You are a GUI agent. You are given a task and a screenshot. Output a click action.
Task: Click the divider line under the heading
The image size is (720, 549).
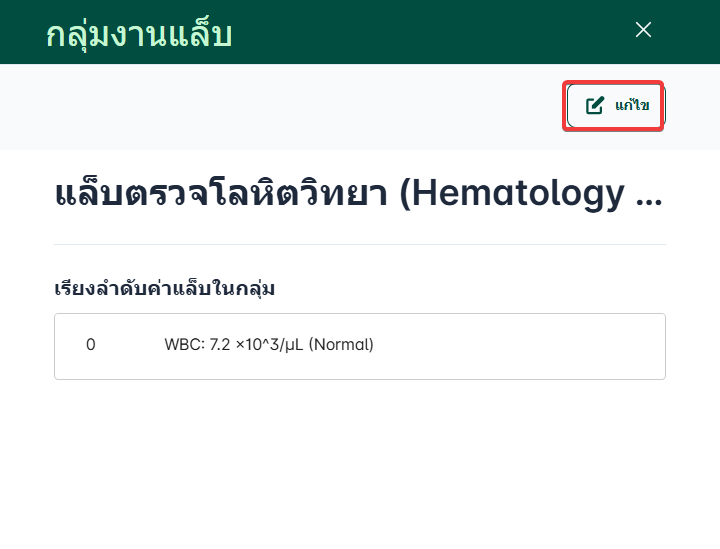(x=359, y=244)
